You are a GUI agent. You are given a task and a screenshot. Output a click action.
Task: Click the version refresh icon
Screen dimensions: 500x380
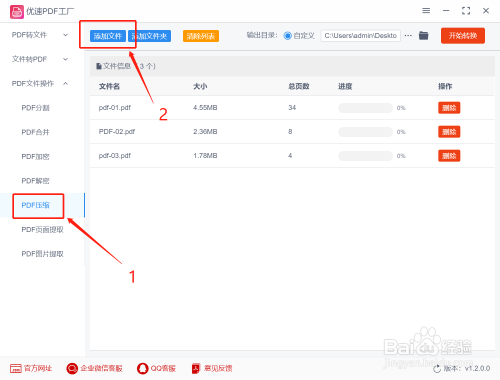click(437, 369)
